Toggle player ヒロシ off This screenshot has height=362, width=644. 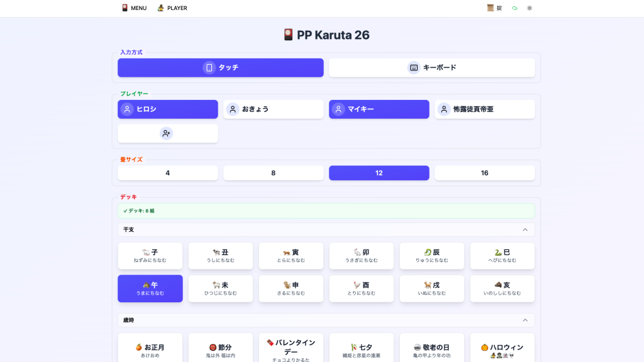coord(168,109)
